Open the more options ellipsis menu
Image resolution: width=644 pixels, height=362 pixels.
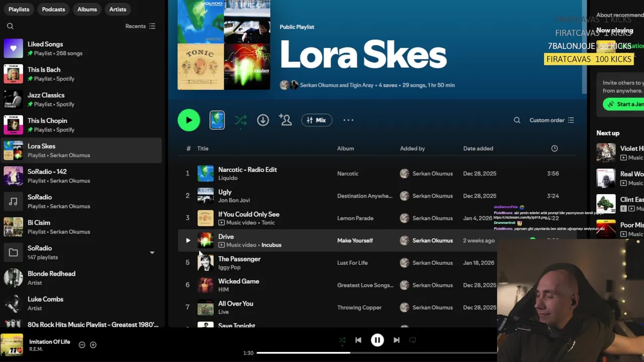coord(348,120)
